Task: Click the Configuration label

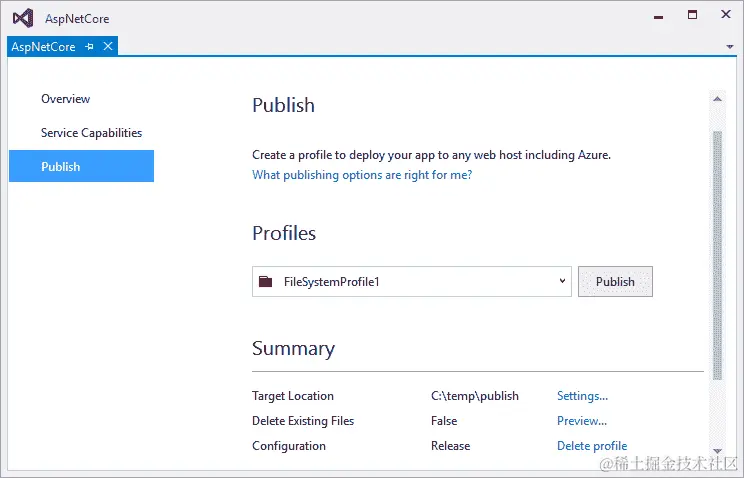Action: (288, 446)
